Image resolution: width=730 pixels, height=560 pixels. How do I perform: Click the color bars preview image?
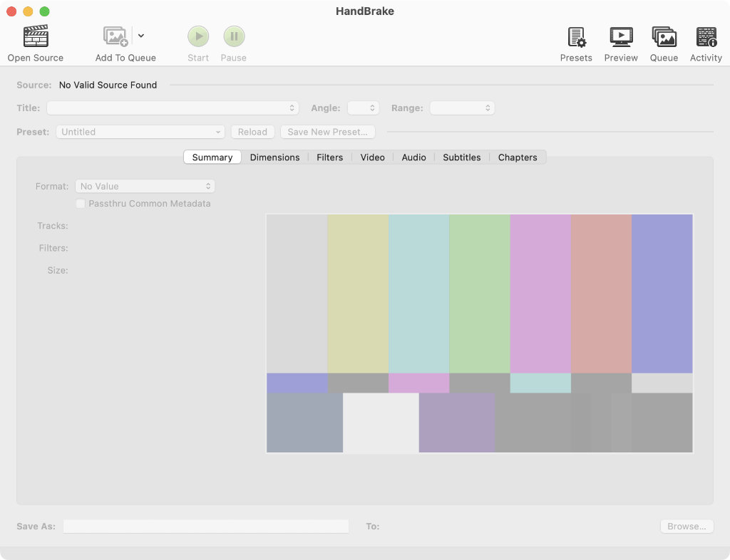479,333
